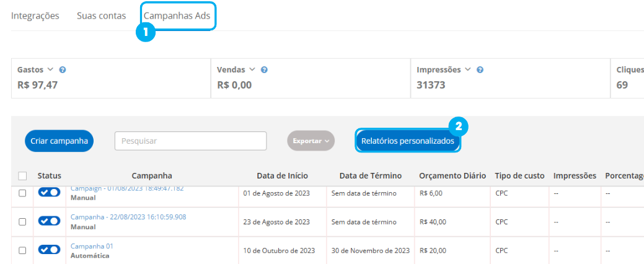Open Relatórios personalizados
The height and width of the screenshot is (264, 644).
click(x=408, y=141)
